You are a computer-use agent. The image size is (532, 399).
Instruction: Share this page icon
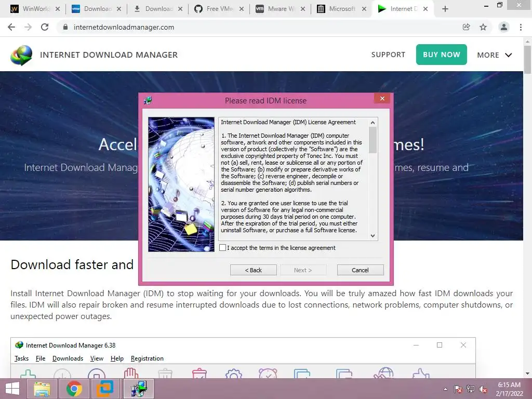tap(466, 27)
